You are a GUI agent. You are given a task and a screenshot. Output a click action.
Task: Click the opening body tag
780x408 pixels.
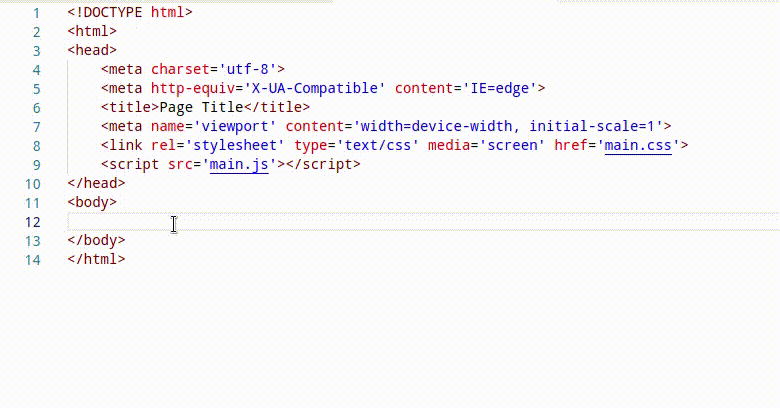click(x=92, y=202)
